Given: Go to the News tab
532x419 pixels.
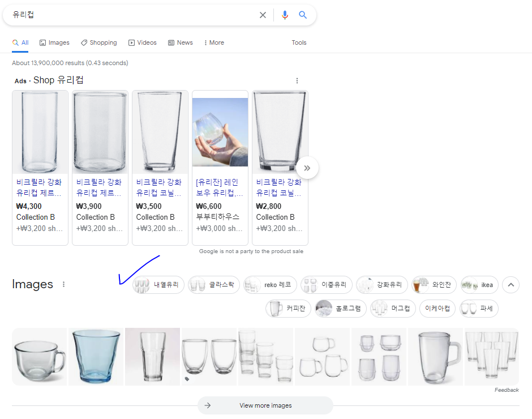Looking at the screenshot, I should tap(181, 42).
